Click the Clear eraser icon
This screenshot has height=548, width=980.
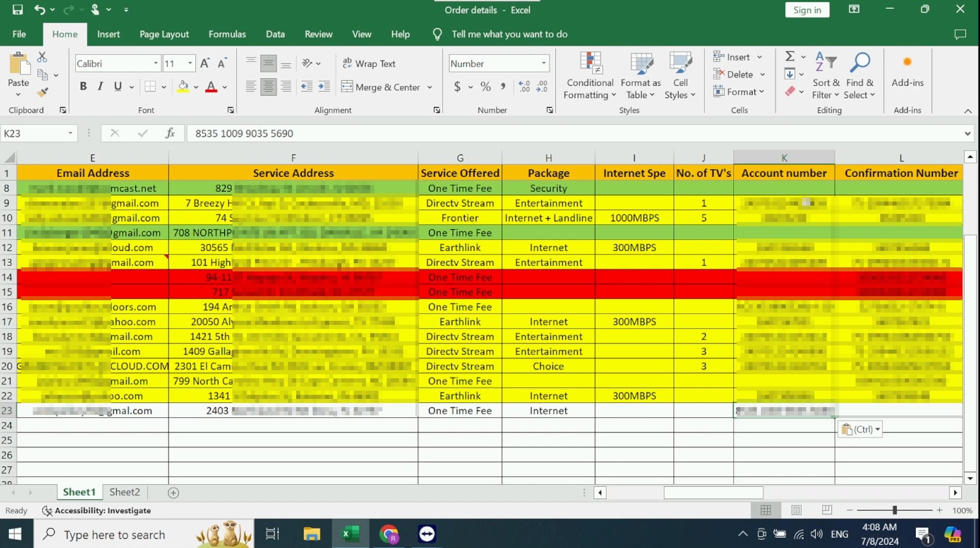[790, 92]
